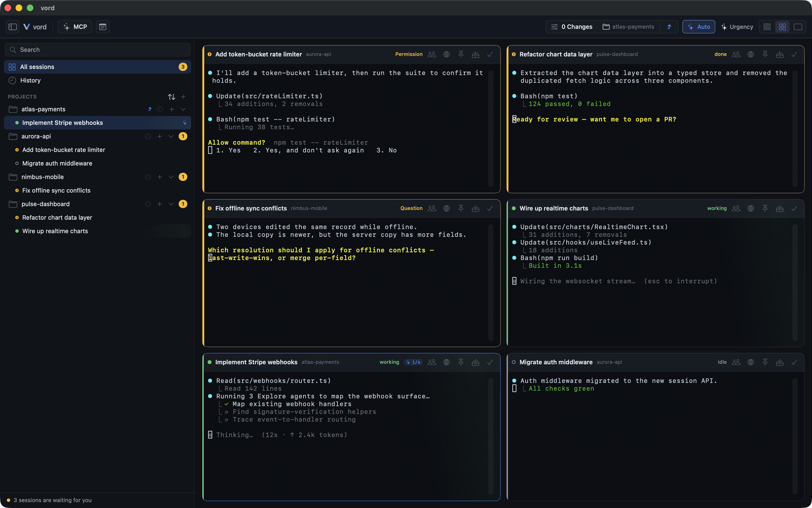
Task: Add new session to nimbus-mobile
Action: [160, 177]
